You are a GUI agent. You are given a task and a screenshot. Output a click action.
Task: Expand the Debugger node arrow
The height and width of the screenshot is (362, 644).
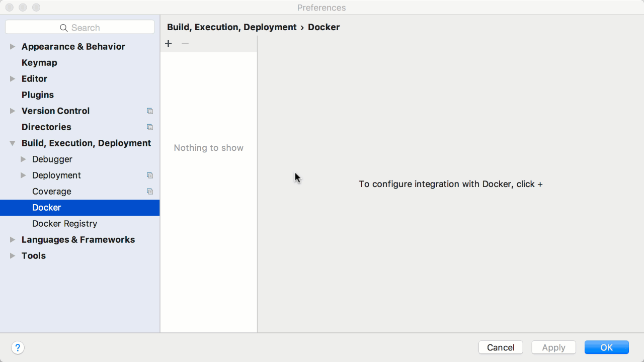click(23, 159)
